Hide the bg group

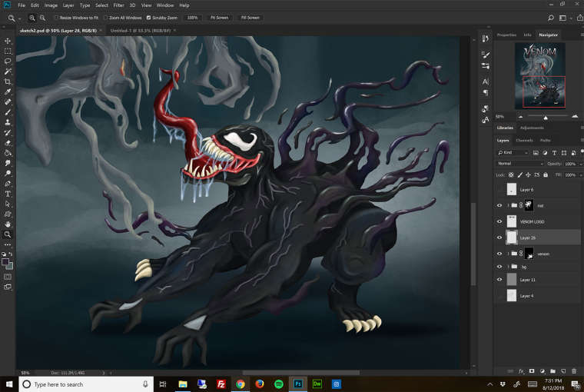[x=499, y=267]
